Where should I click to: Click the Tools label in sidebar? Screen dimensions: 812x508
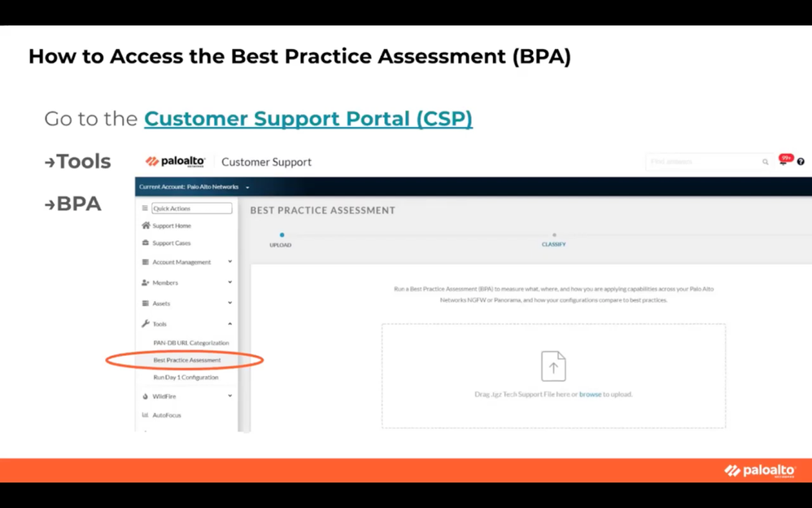pyautogui.click(x=159, y=324)
